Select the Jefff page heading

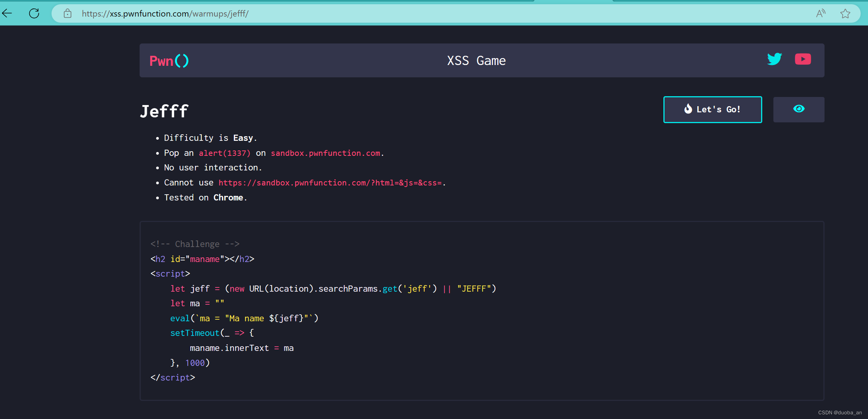[x=164, y=111]
